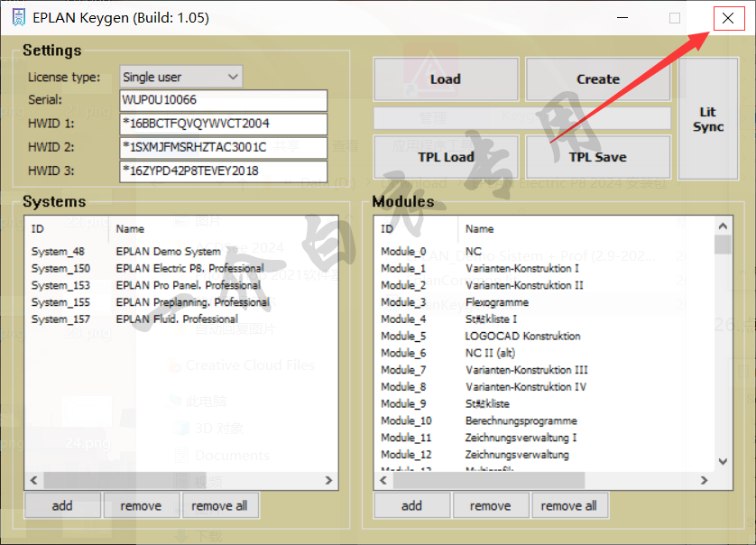Click Modules list scroll down arrow
This screenshot has height=545, width=756.
point(723,462)
